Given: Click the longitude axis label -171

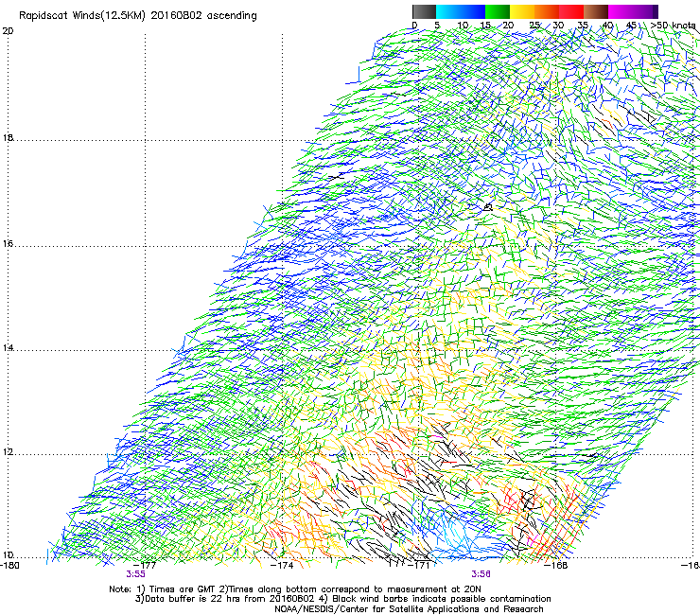Looking at the screenshot, I should click(419, 566).
